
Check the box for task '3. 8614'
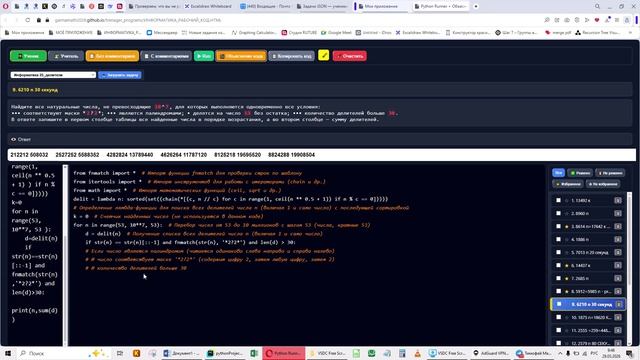(558, 227)
